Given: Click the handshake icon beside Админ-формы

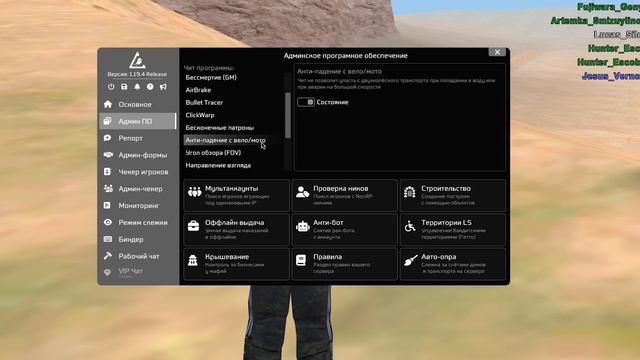Looking at the screenshot, I should [x=108, y=155].
